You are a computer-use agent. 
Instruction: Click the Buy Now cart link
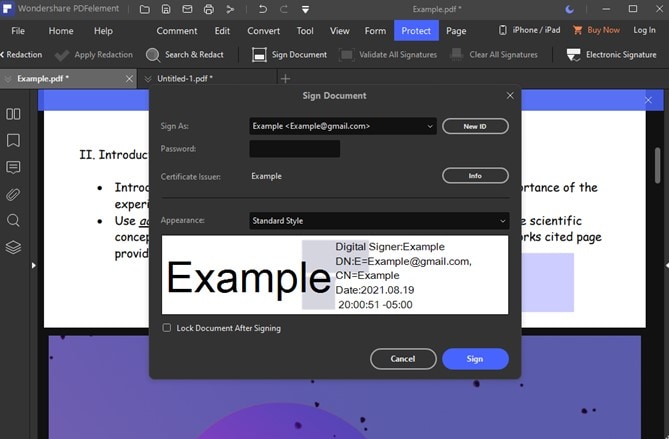[596, 30]
